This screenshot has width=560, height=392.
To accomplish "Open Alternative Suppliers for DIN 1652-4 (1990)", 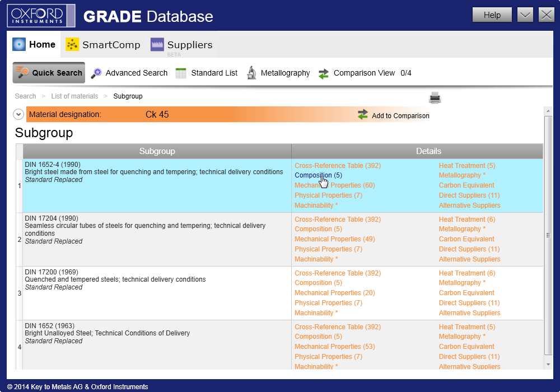I will tap(469, 205).
